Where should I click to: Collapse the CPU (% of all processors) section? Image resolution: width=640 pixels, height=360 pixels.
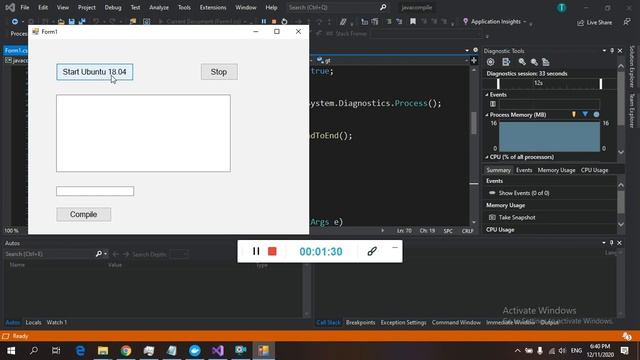(x=487, y=157)
